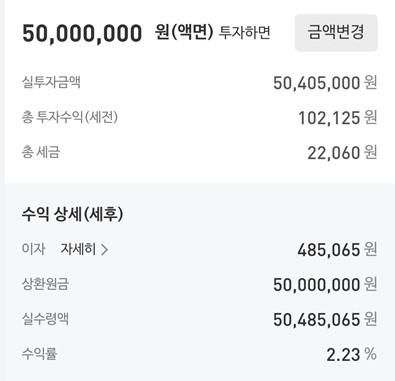Click the 485,065원 interest amount
395x381 pixels.
click(x=337, y=250)
